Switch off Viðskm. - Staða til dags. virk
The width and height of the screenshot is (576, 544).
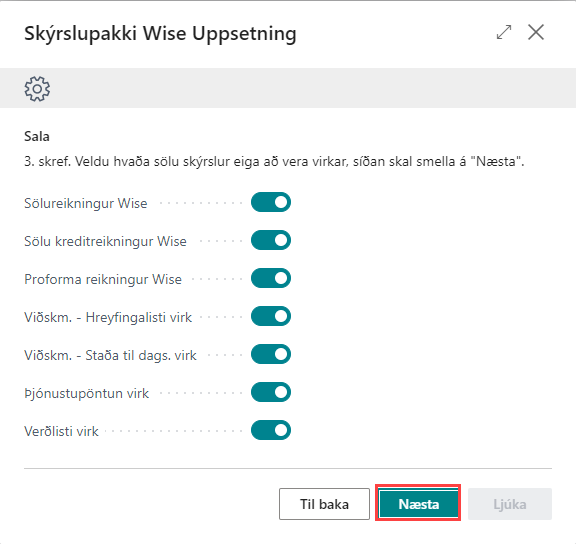[x=271, y=354]
